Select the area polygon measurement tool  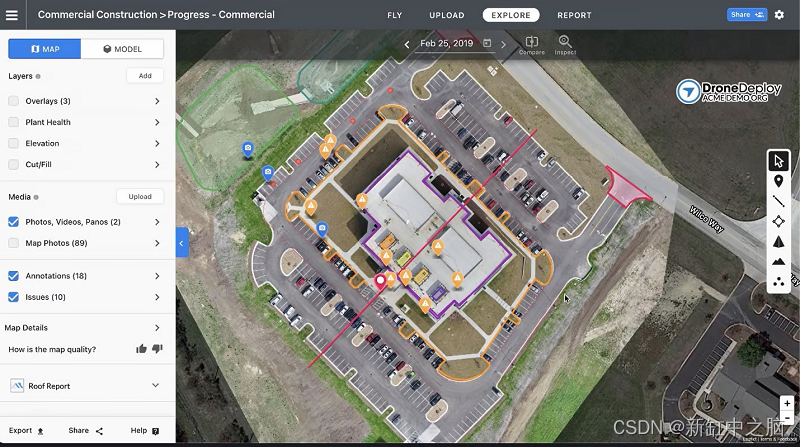(779, 221)
